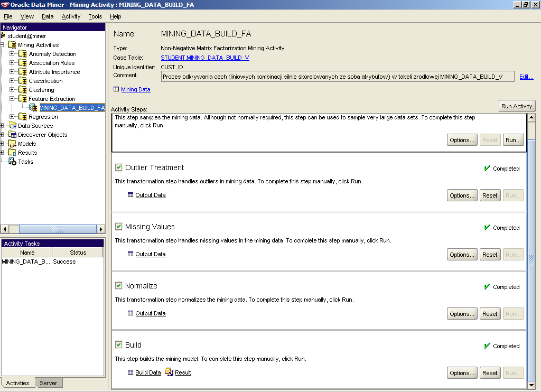Uncheck the Missing Values step checkbox
This screenshot has width=541, height=392.
point(119,226)
